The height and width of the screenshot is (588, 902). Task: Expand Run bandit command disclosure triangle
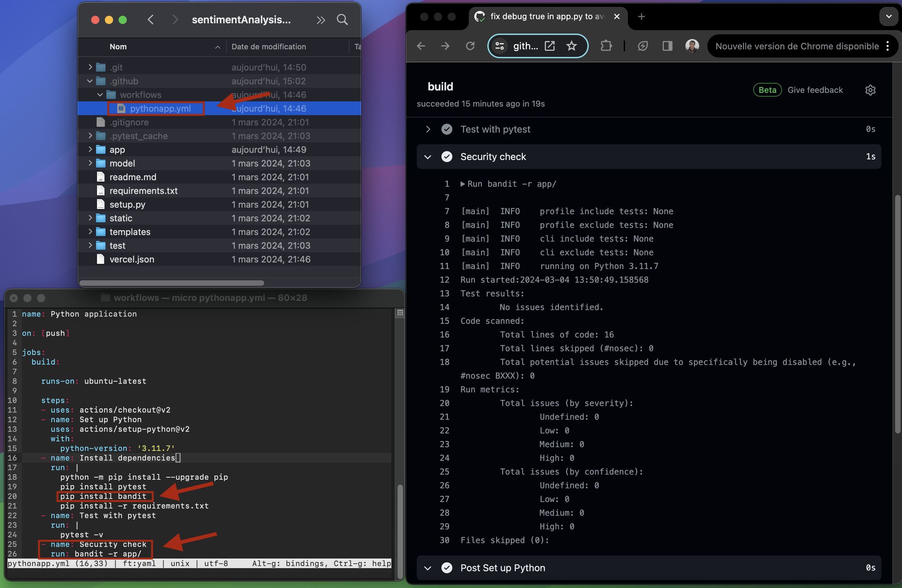point(463,184)
